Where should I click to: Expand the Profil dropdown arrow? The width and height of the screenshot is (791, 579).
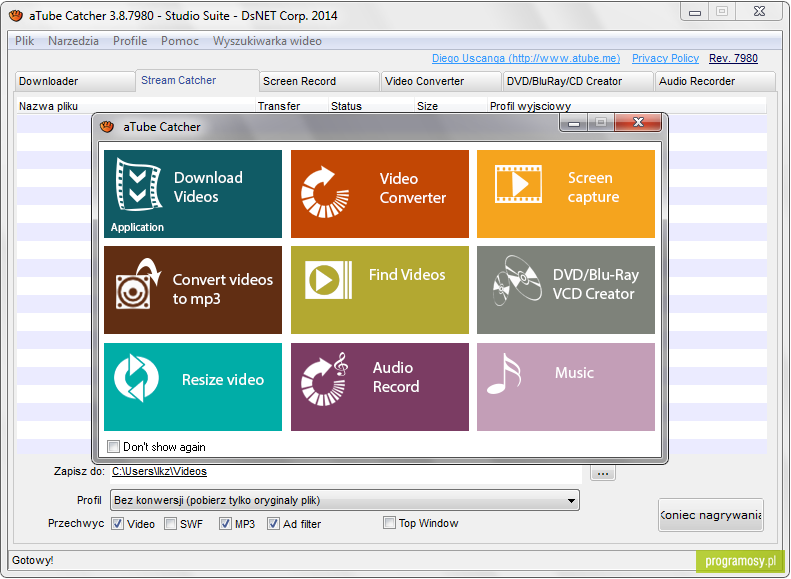[x=571, y=501]
